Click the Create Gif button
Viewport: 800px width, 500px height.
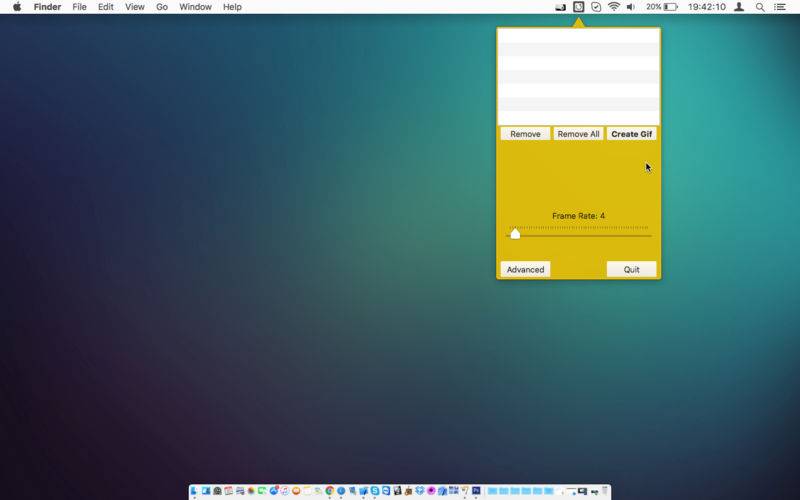(x=631, y=134)
